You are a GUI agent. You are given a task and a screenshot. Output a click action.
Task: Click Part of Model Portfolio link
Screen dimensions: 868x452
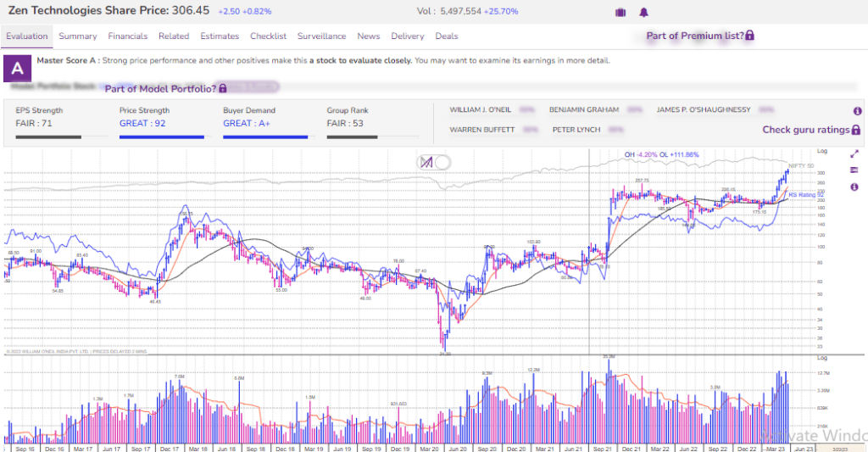click(160, 89)
